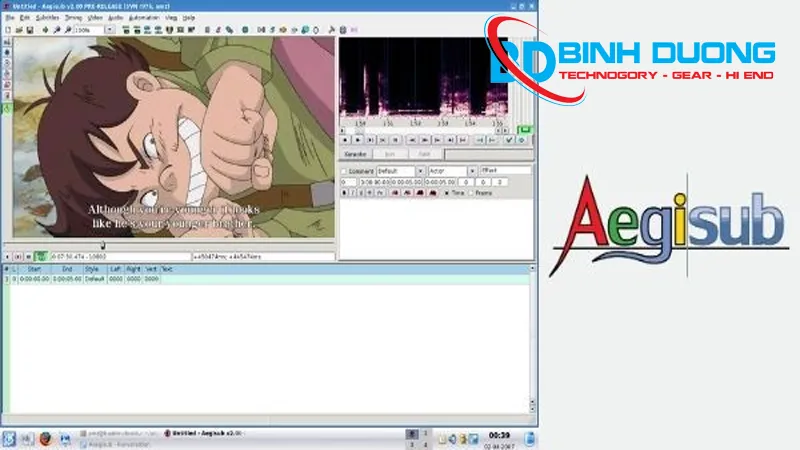Toggle the underline formatting button
800x450 pixels.
pyautogui.click(x=362, y=193)
